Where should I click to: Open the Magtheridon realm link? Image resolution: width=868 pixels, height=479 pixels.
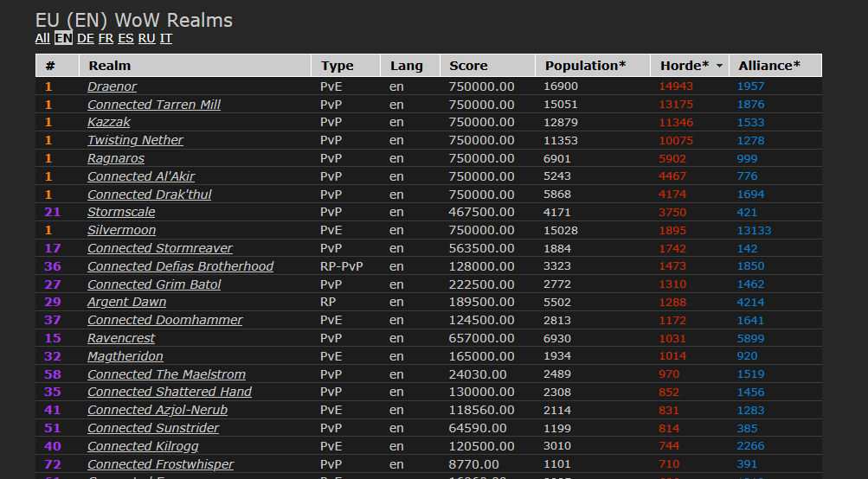[125, 356]
